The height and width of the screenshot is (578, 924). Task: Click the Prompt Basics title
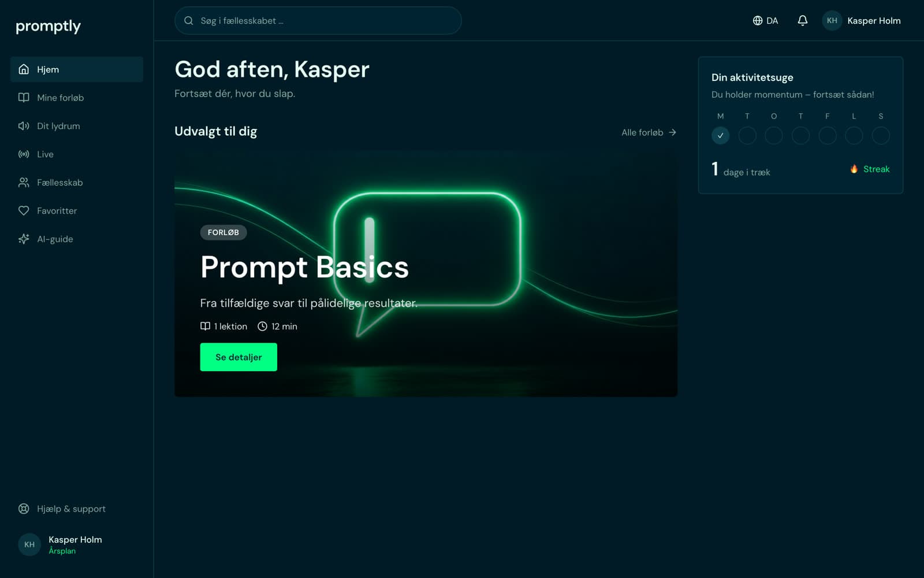304,267
